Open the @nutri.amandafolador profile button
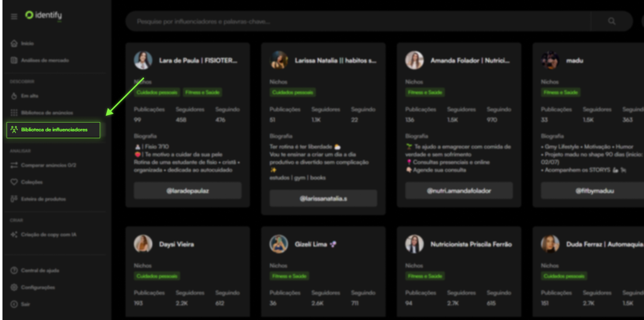The image size is (644, 320). click(458, 190)
